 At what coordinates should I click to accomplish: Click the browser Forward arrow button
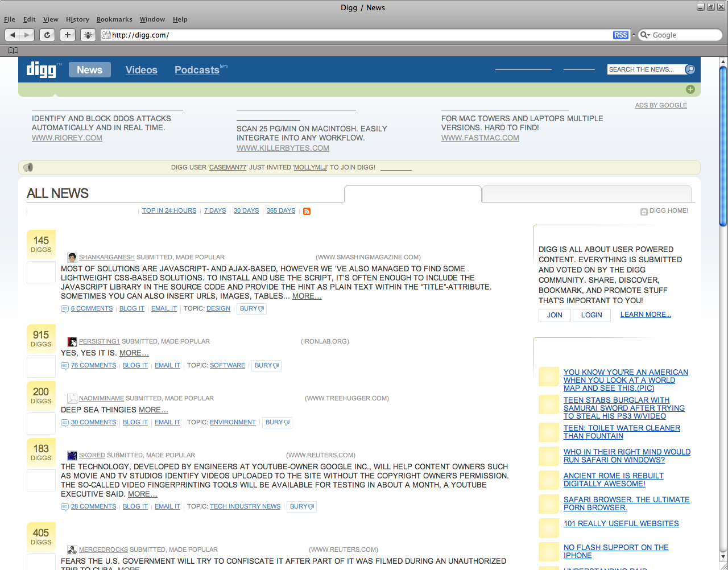pyautogui.click(x=27, y=35)
